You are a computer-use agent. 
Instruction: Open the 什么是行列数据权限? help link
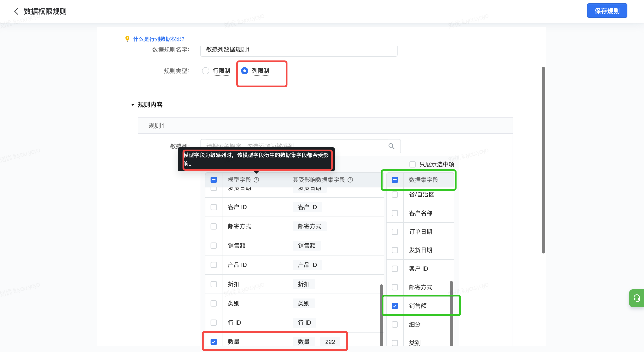pos(159,39)
